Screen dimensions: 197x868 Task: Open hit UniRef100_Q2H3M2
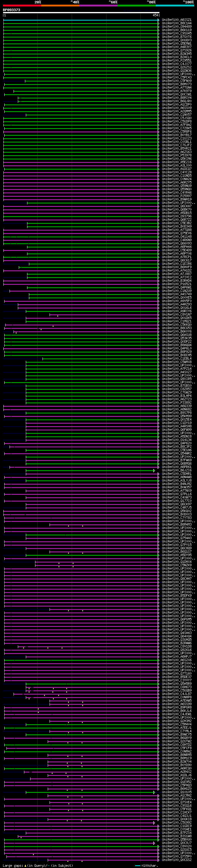[x=176, y=721]
